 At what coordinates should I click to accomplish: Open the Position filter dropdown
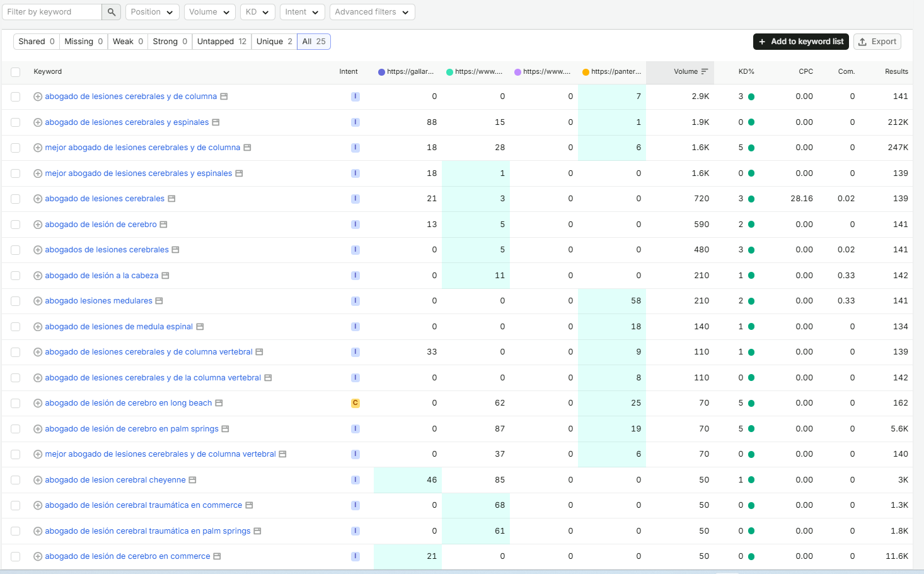(x=153, y=12)
